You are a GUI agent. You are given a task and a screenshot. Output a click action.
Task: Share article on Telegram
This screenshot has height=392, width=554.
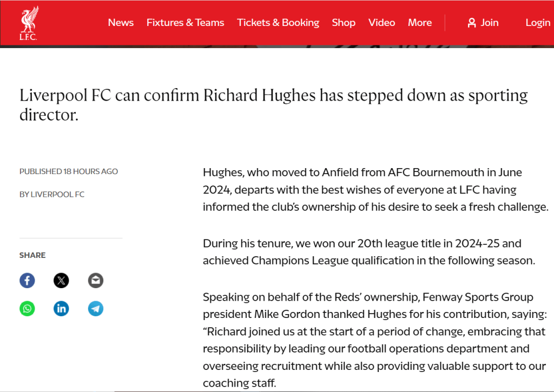[x=95, y=309]
